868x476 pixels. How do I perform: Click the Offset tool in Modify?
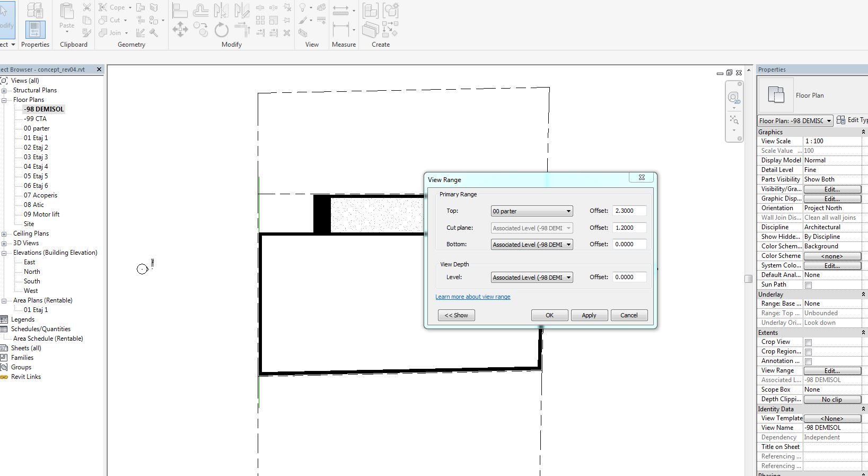tap(201, 11)
